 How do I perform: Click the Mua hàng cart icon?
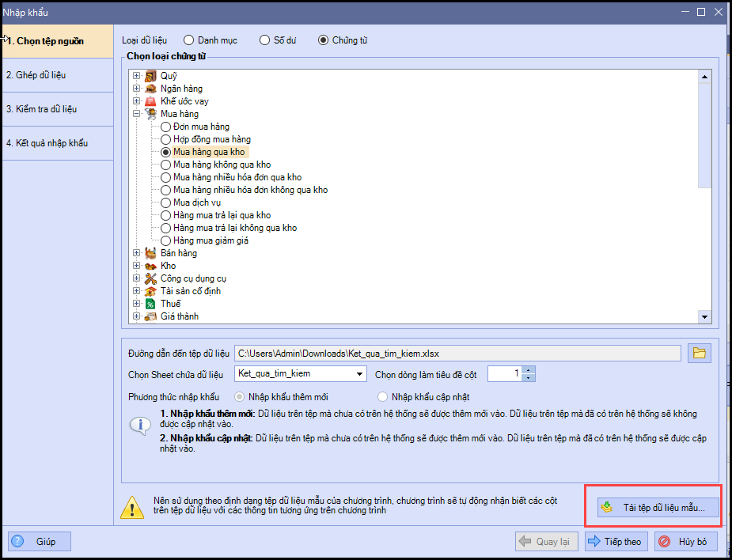click(150, 114)
